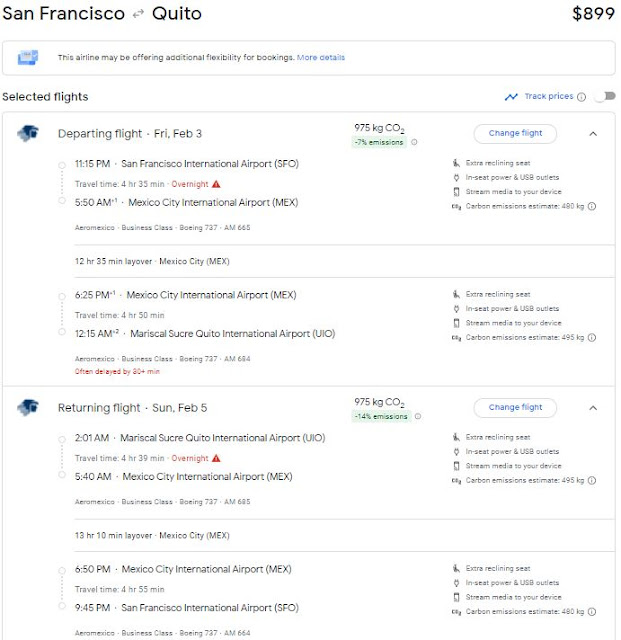Collapse the Departing flight details
Screen dimensions: 621x640
click(591, 133)
